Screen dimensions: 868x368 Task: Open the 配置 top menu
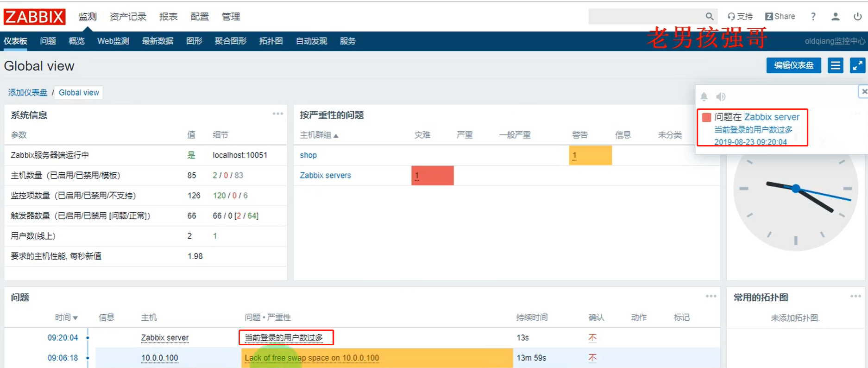click(x=200, y=17)
